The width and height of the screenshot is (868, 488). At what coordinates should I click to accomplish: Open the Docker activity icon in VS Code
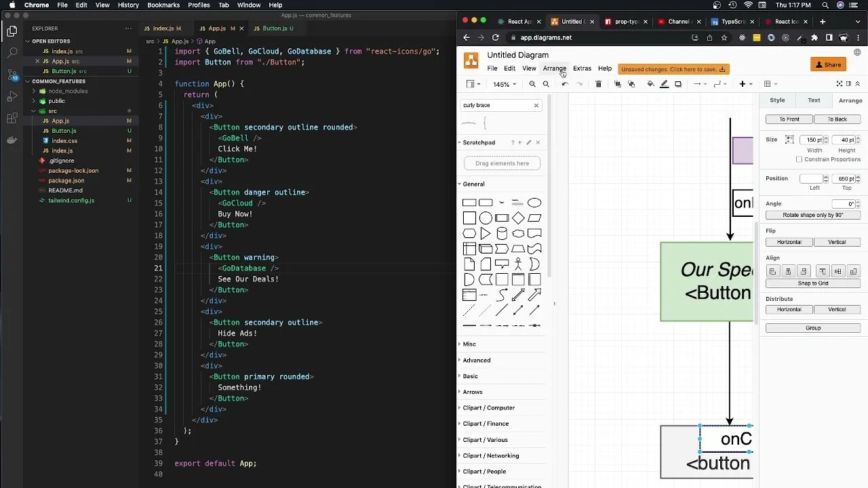click(12, 140)
